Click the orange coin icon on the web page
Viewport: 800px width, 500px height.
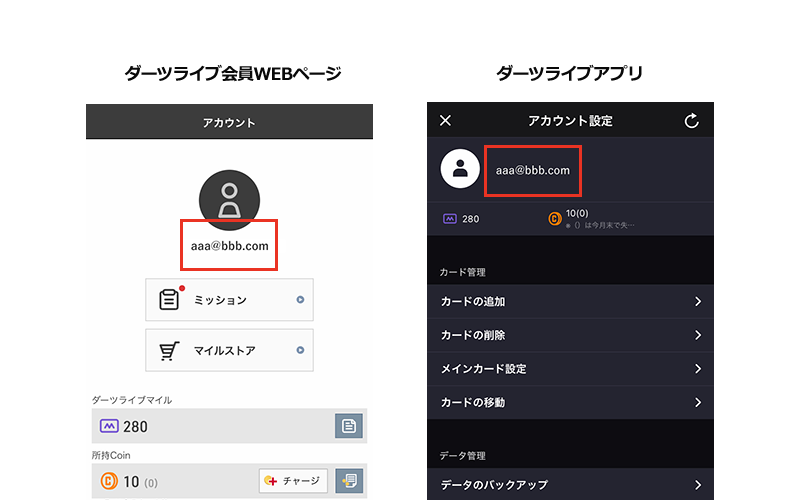(x=109, y=481)
